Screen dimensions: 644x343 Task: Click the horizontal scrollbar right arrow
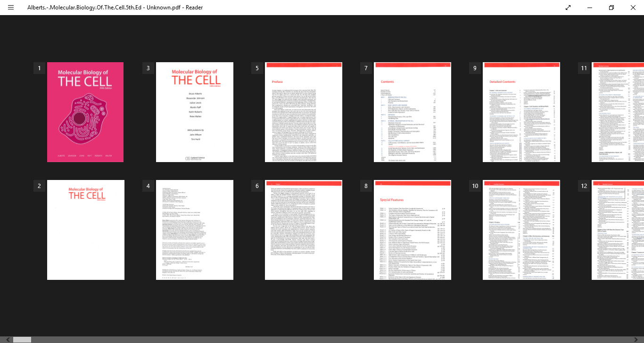click(x=636, y=339)
